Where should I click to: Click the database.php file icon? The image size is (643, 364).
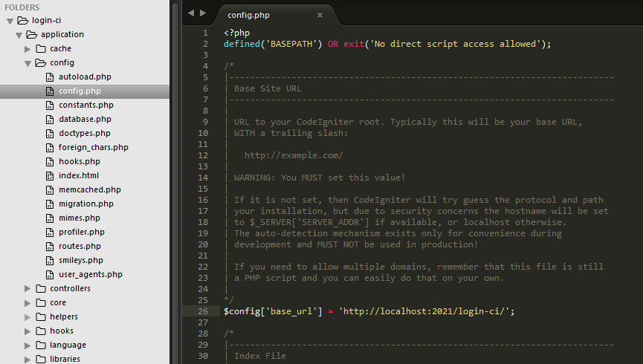(50, 120)
